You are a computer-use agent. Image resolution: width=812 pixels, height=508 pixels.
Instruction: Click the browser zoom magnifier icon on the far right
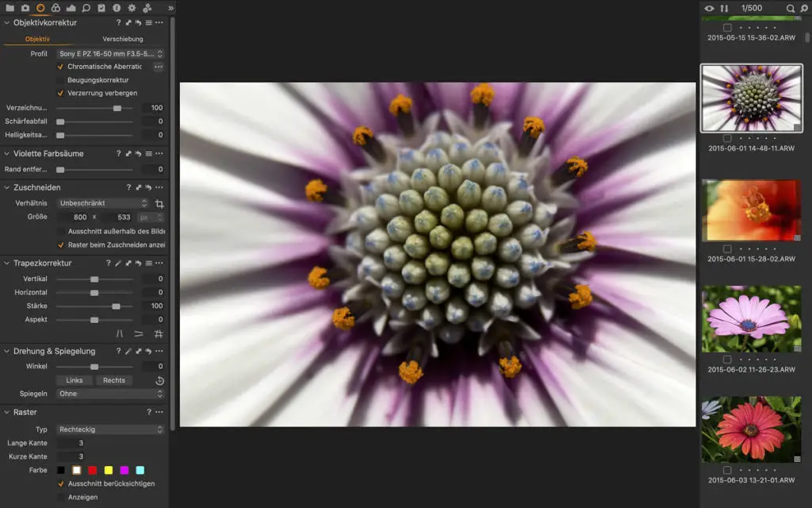(805, 8)
